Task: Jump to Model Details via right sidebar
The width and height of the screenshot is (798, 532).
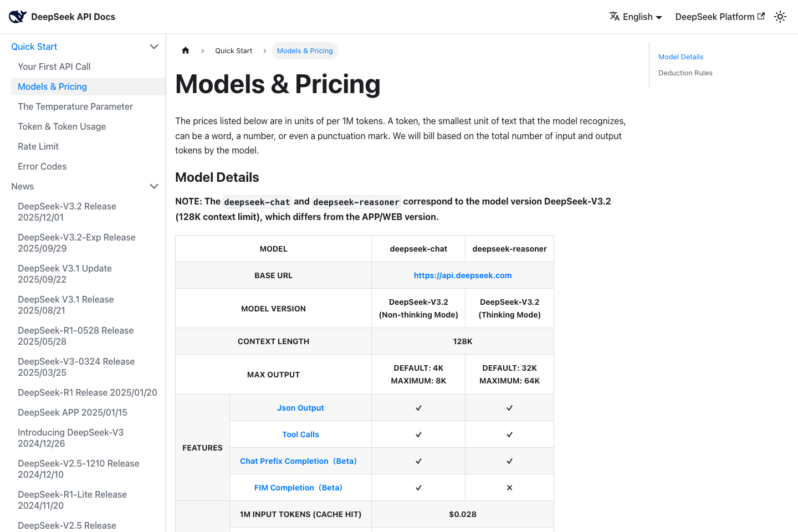Action: click(681, 57)
